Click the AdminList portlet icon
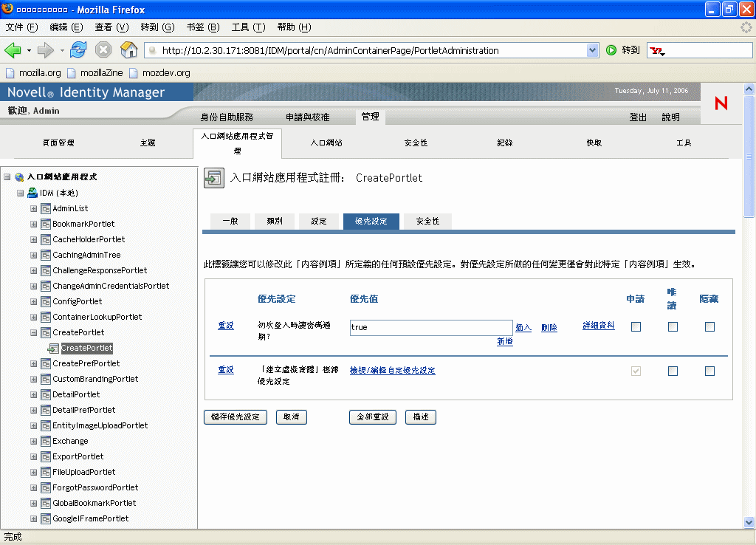 click(x=46, y=209)
